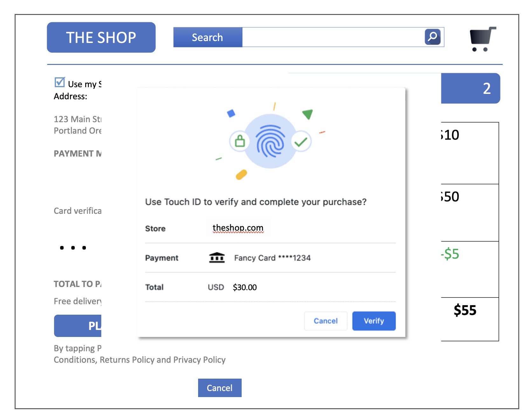Click the fingerprint Touch ID icon
This screenshot has height=420, width=531.
271,141
